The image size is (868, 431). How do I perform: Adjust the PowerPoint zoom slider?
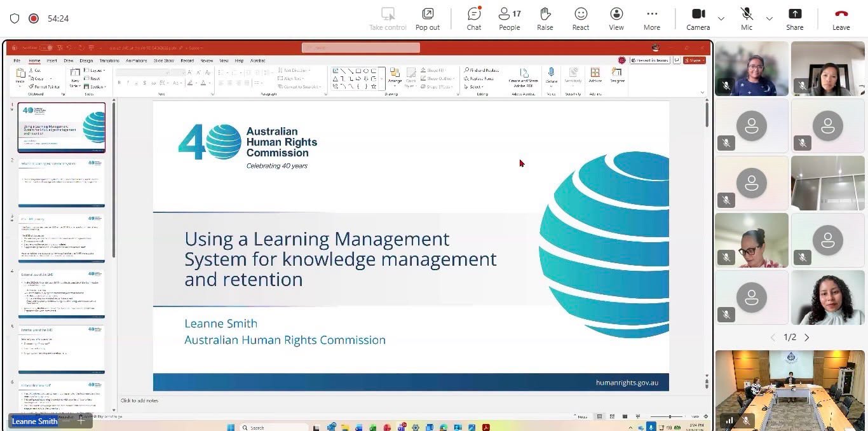pos(670,417)
